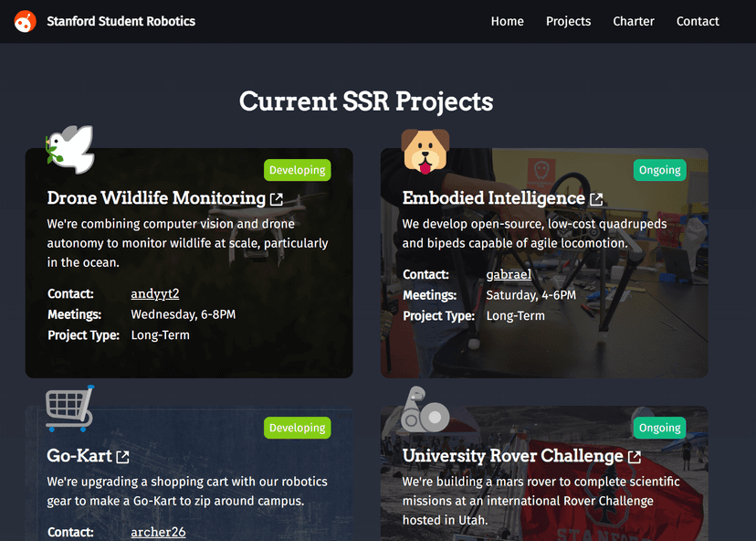
Task: Click the shopping cart emoji above Go-Kart
Action: point(70,408)
